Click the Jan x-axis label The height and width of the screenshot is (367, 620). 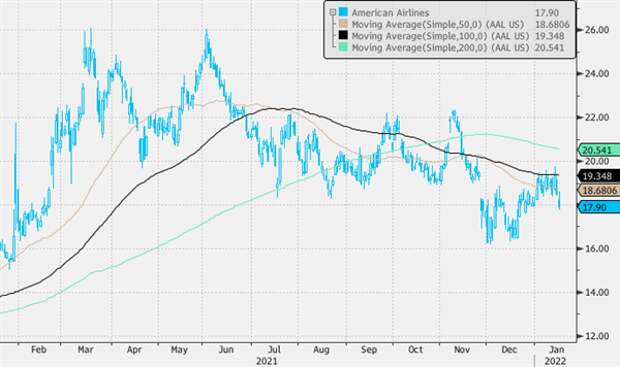[557, 350]
